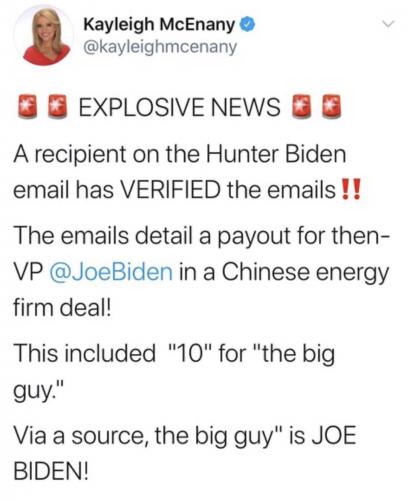The height and width of the screenshot is (500, 407).
Task: Open the @JoeBiden mention link
Action: pos(111,271)
